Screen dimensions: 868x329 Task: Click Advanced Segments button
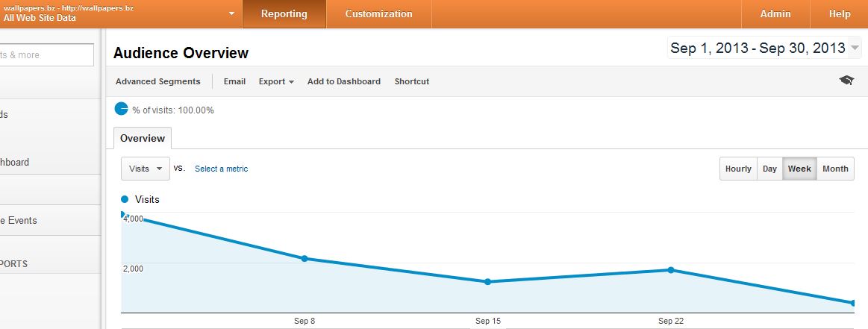pos(157,81)
